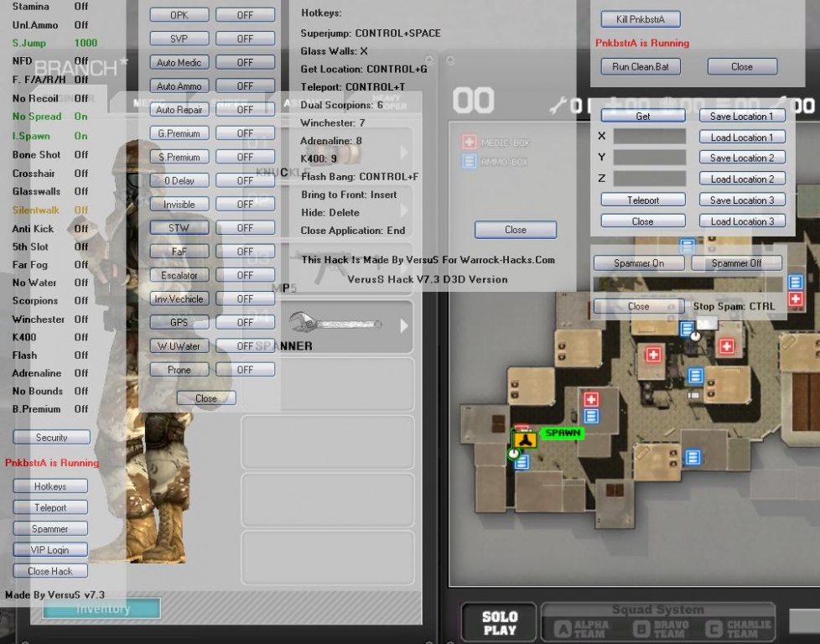Toggle the OFF button beside Invisible
Viewport: 820px width, 644px height.
click(x=246, y=204)
